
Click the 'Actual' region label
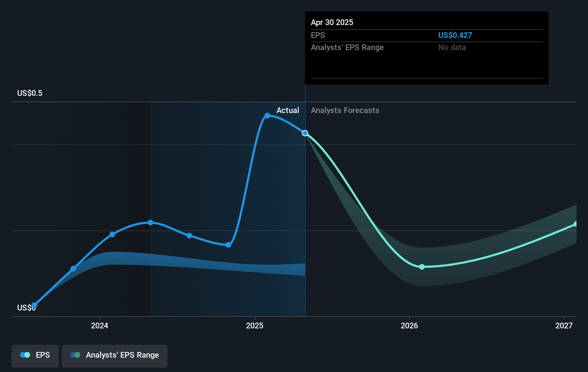click(288, 111)
